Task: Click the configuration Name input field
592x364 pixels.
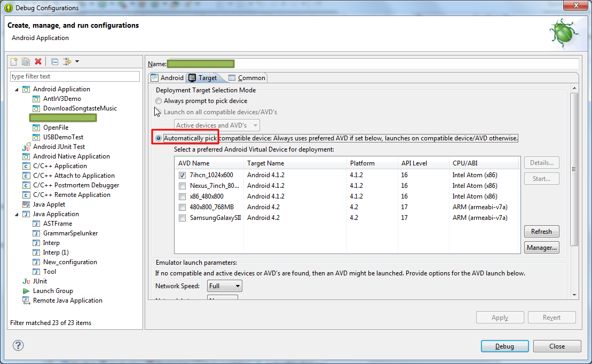Action: [x=373, y=64]
